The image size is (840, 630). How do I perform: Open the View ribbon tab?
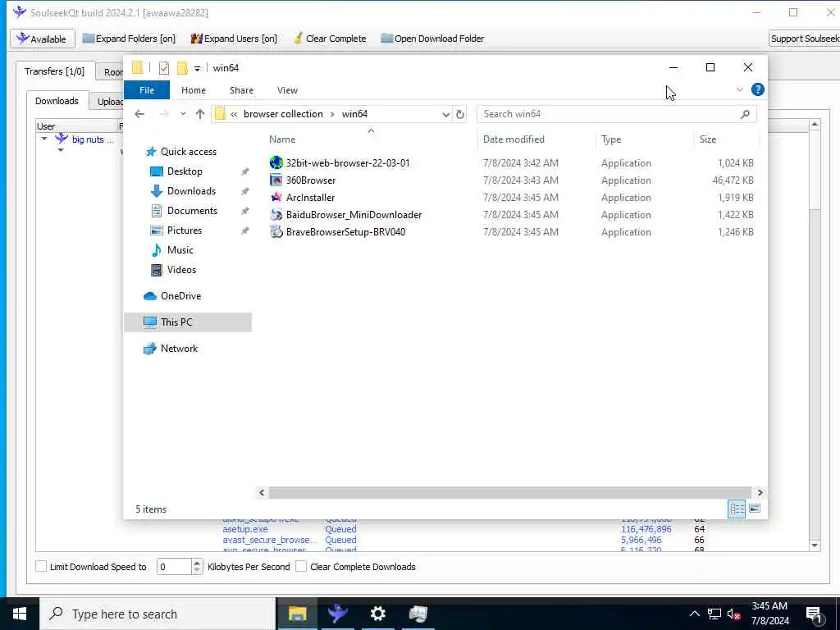tap(287, 90)
